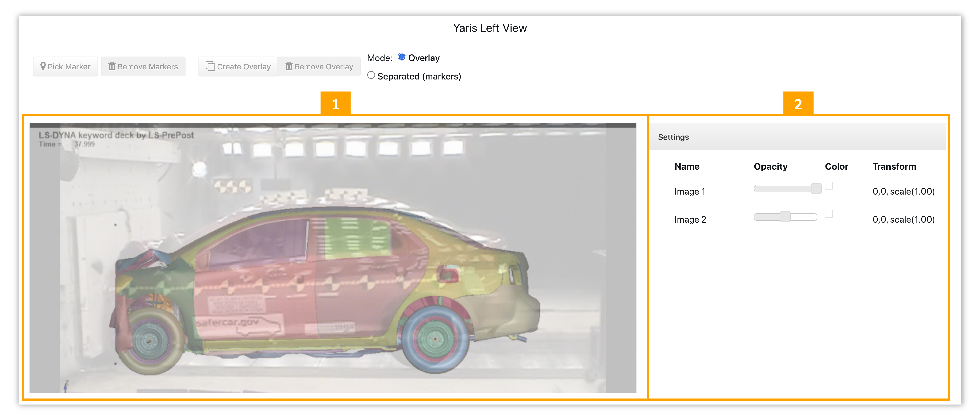Click the Remove Markers button
This screenshot has height=420, width=980.
pyautogui.click(x=143, y=66)
